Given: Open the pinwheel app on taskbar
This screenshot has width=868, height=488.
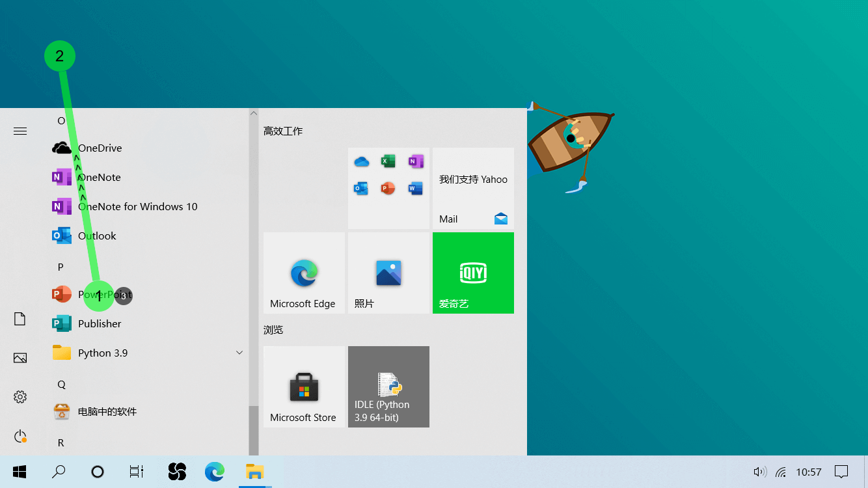Looking at the screenshot, I should point(177,472).
